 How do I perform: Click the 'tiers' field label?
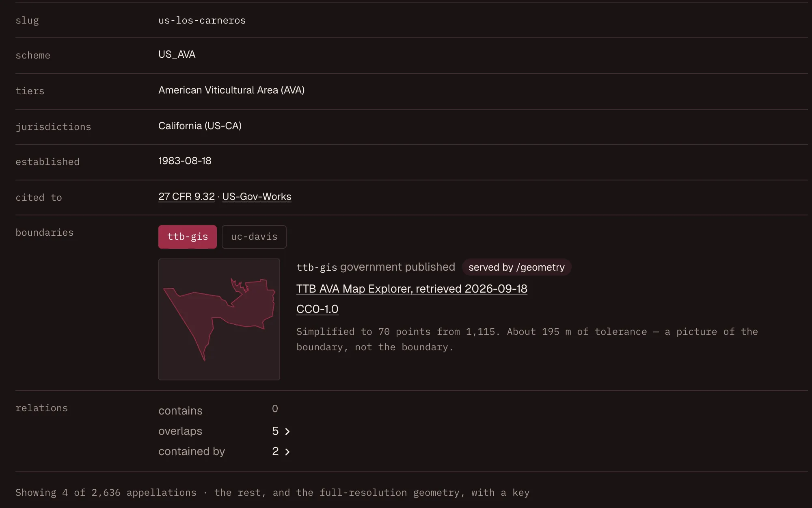tap(30, 91)
